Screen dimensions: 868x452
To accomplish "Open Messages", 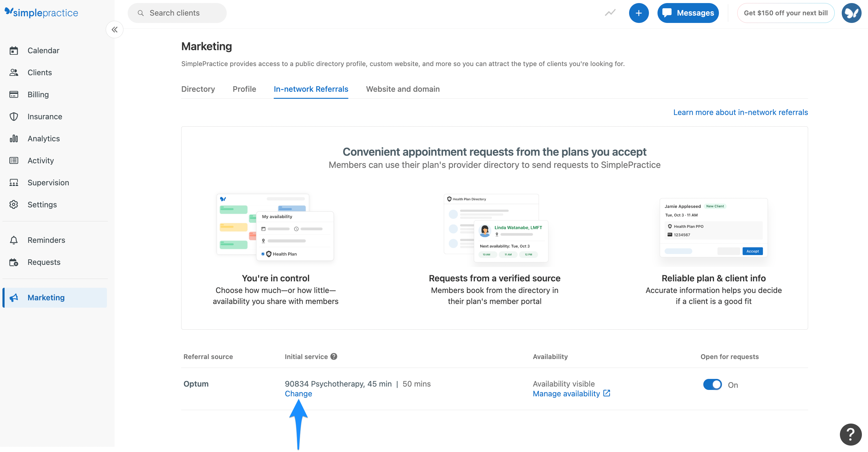I will pos(688,13).
